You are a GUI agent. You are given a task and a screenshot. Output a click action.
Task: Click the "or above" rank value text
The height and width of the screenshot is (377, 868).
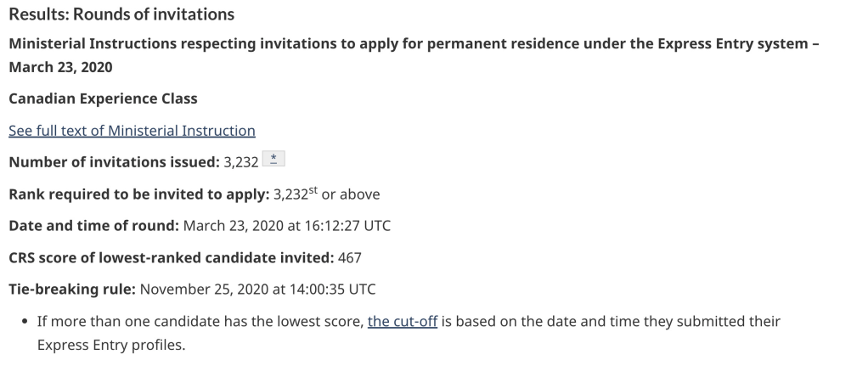click(x=351, y=194)
